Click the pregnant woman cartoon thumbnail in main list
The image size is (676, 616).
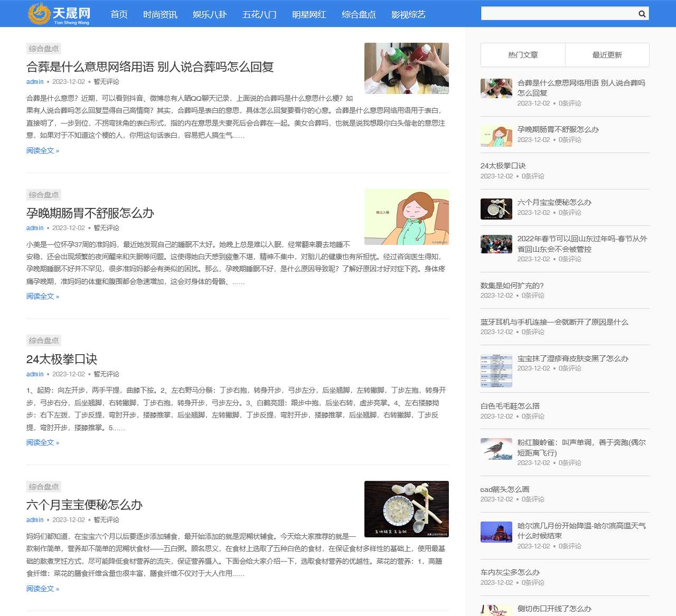click(406, 217)
